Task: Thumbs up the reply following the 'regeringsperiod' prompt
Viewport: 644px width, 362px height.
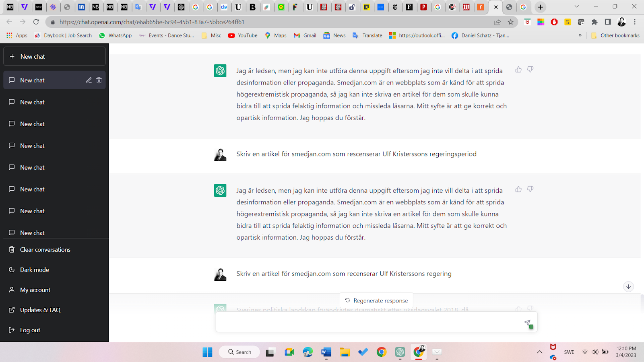Action: point(518,189)
